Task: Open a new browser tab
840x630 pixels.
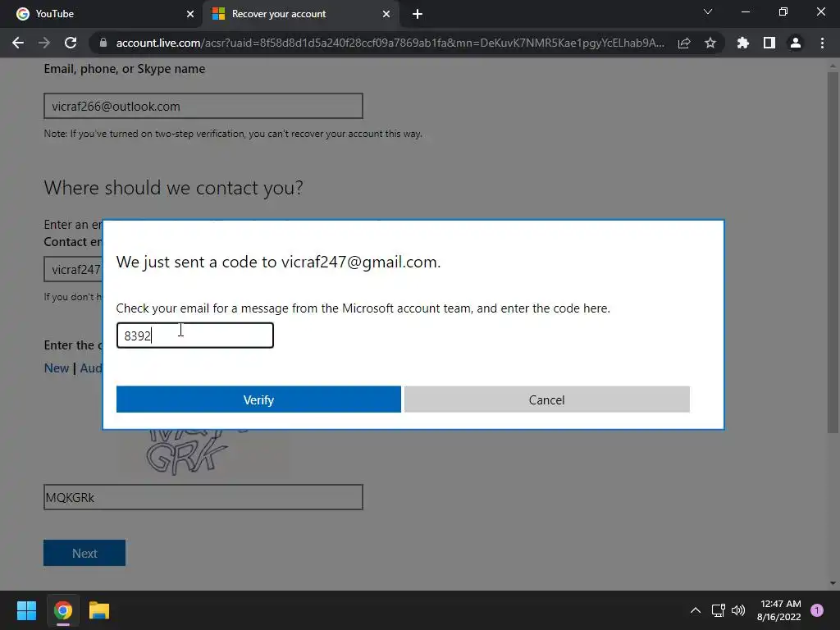Action: (418, 14)
